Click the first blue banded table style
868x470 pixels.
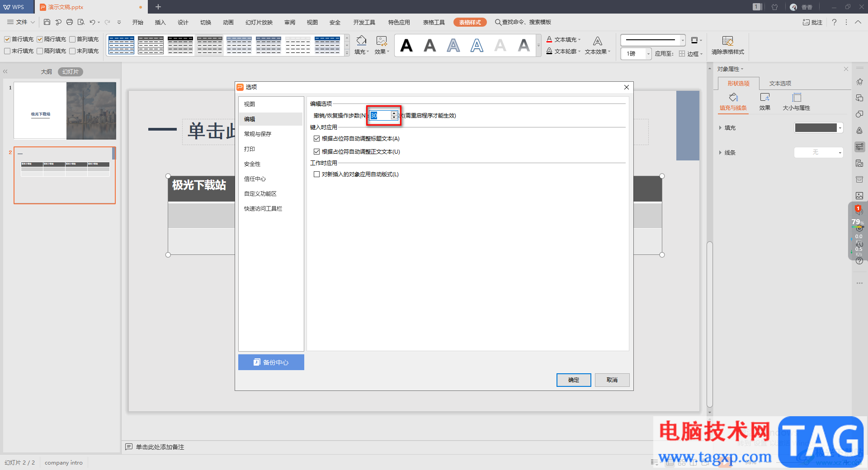[x=121, y=45]
